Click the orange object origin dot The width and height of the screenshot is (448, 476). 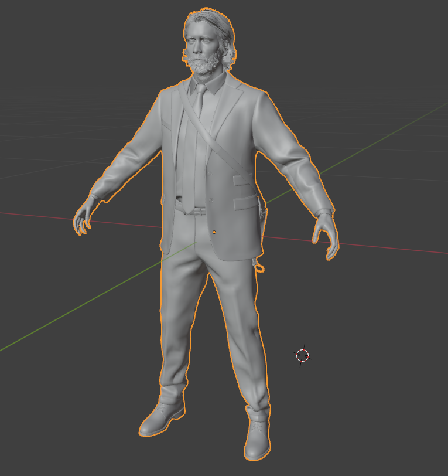[214, 232]
